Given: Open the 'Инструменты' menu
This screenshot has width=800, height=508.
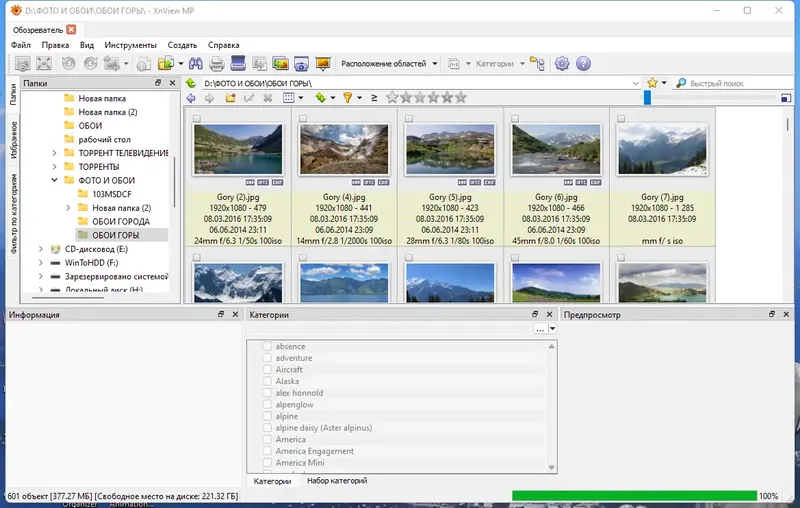Looking at the screenshot, I should pyautogui.click(x=129, y=45).
